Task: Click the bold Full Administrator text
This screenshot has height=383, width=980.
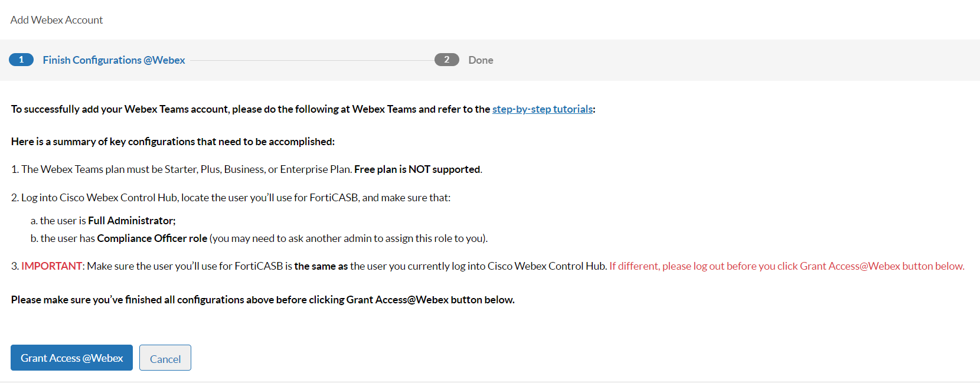Action: tap(132, 221)
